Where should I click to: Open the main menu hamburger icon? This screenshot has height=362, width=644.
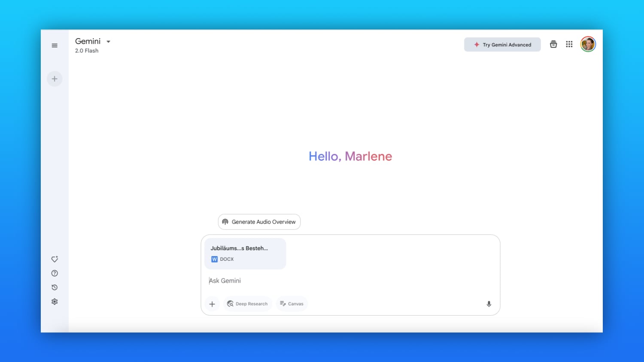[x=55, y=45]
